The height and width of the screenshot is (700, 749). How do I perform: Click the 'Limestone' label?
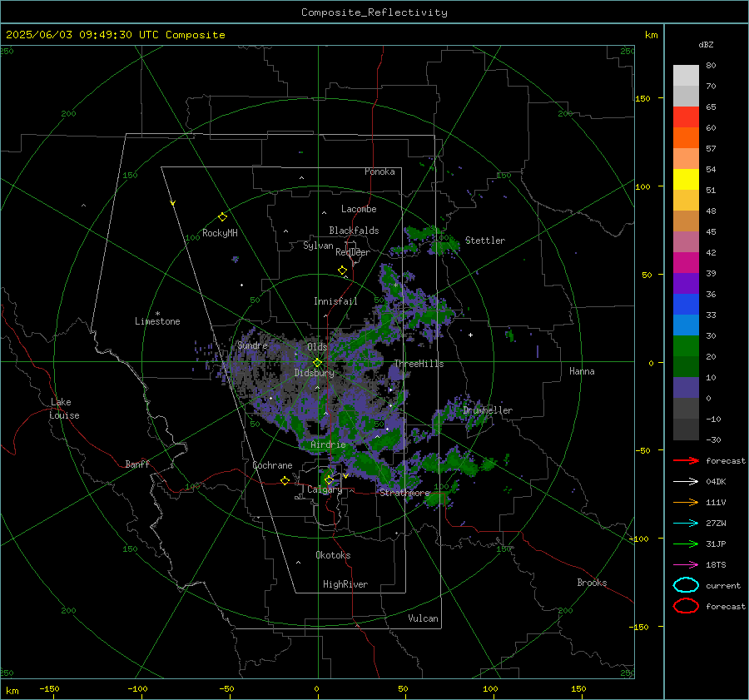coord(157,321)
